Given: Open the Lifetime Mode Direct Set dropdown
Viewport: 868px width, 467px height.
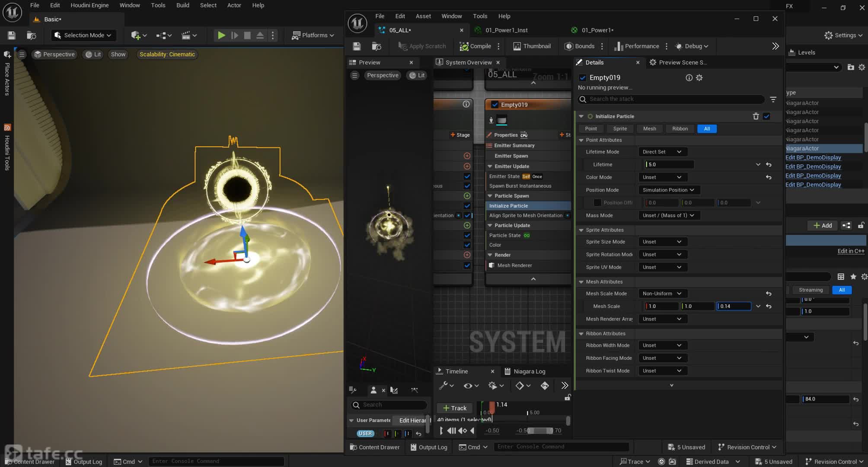Looking at the screenshot, I should [x=662, y=152].
